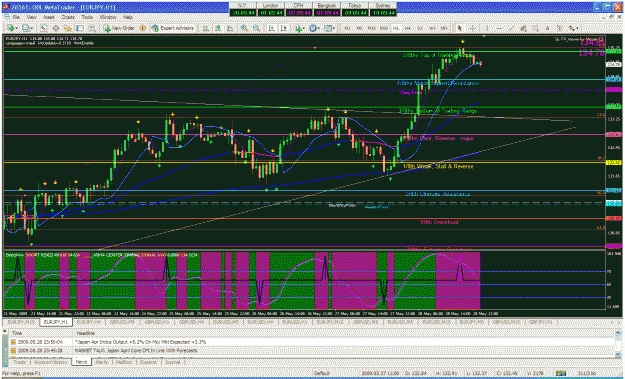
Task: Toggle the Navigator panel icon
Action: [68, 28]
